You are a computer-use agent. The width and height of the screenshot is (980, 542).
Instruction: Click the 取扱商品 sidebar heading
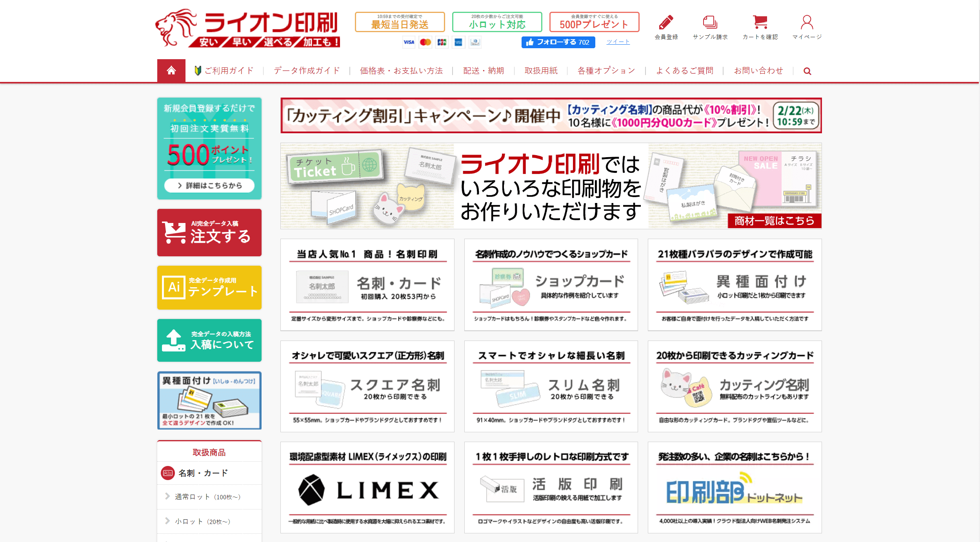coord(209,452)
